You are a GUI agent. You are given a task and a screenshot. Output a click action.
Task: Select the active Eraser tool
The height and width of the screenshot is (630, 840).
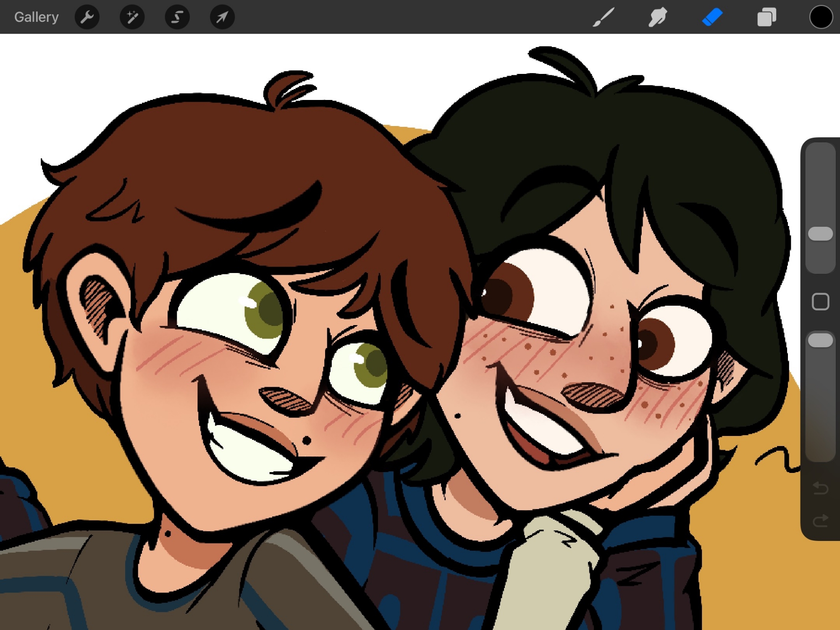(x=712, y=17)
